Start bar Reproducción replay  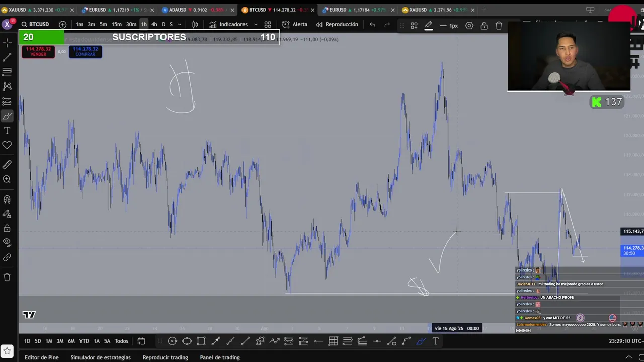337,24
